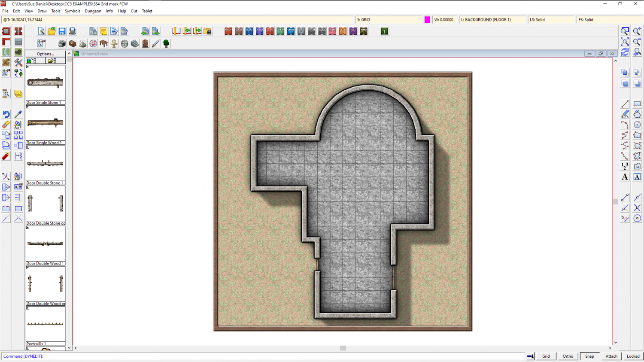The image size is (644, 362).
Task: Choose the ankh symbol catalog icon
Action: (x=114, y=43)
